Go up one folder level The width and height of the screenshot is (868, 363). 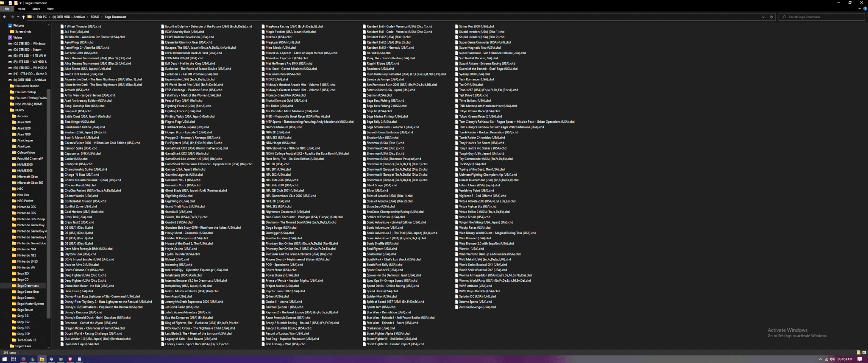pyautogui.click(x=23, y=17)
